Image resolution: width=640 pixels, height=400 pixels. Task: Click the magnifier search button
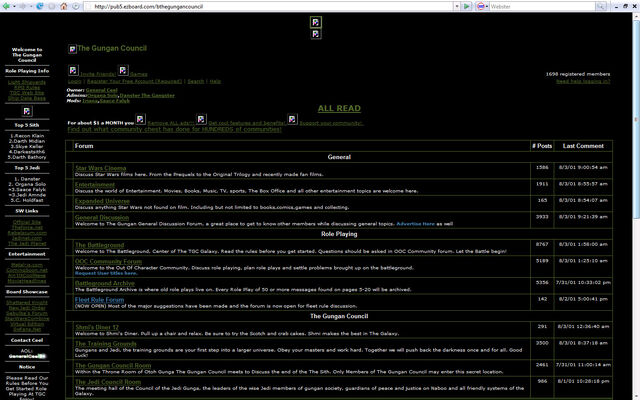click(x=600, y=6)
